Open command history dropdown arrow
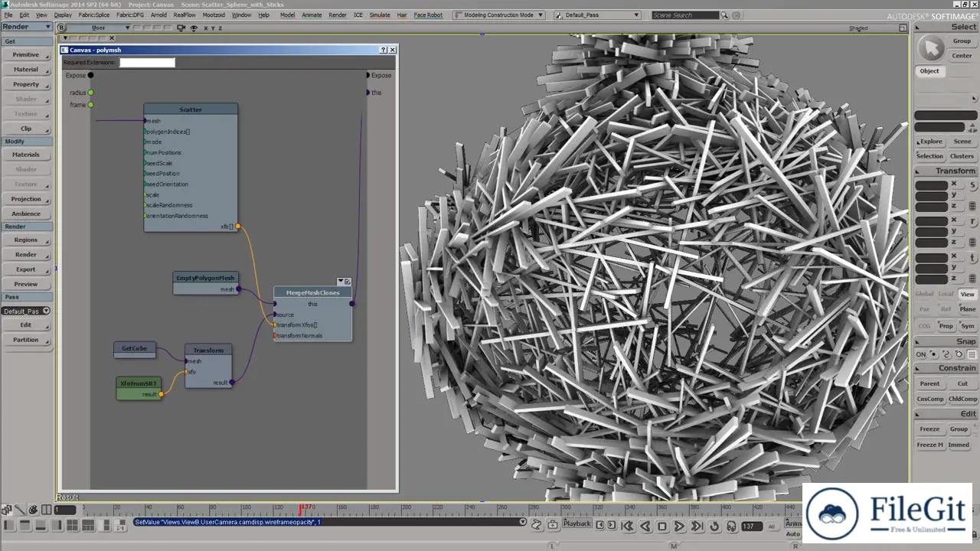 coord(523,522)
